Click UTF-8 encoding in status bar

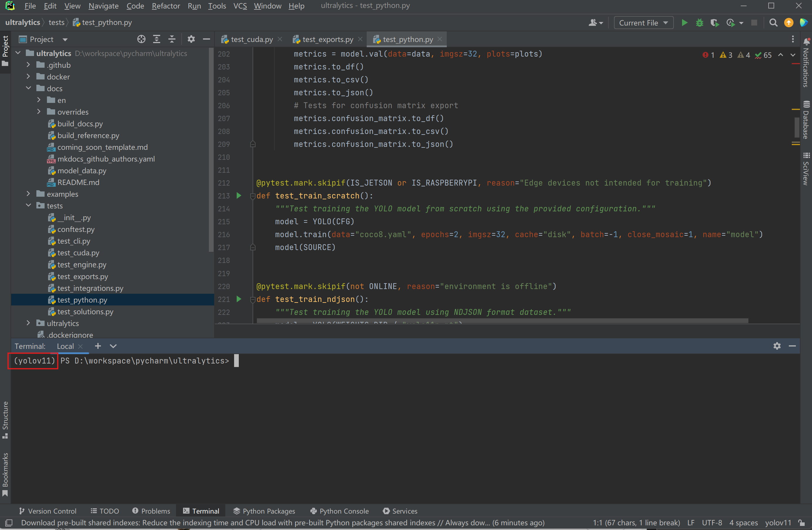point(712,522)
